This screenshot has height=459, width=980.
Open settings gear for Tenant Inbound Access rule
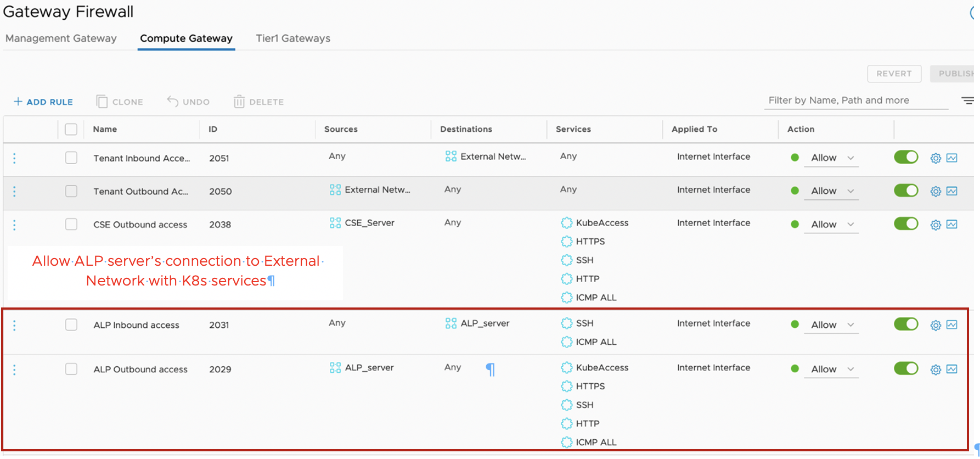pos(936,158)
